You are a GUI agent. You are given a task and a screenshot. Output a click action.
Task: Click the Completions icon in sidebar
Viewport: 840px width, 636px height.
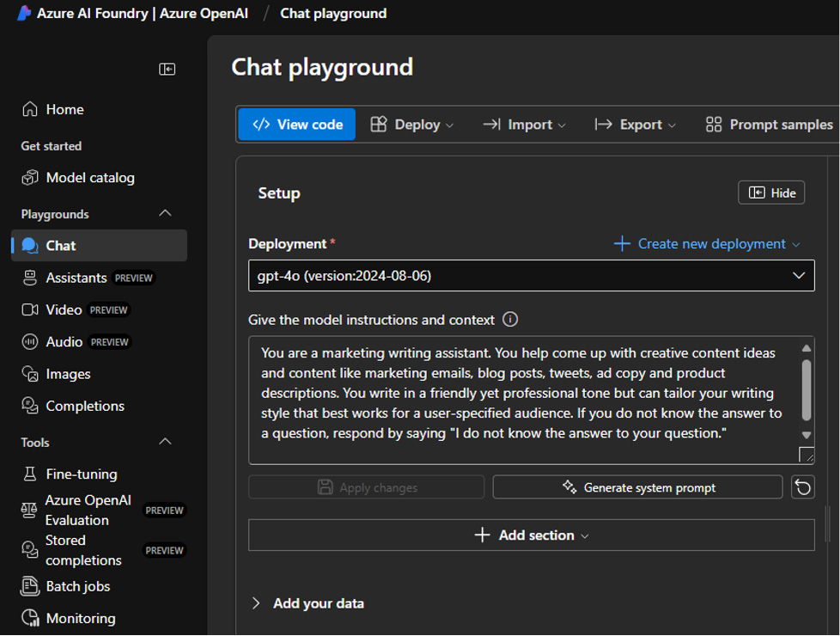pos(30,406)
